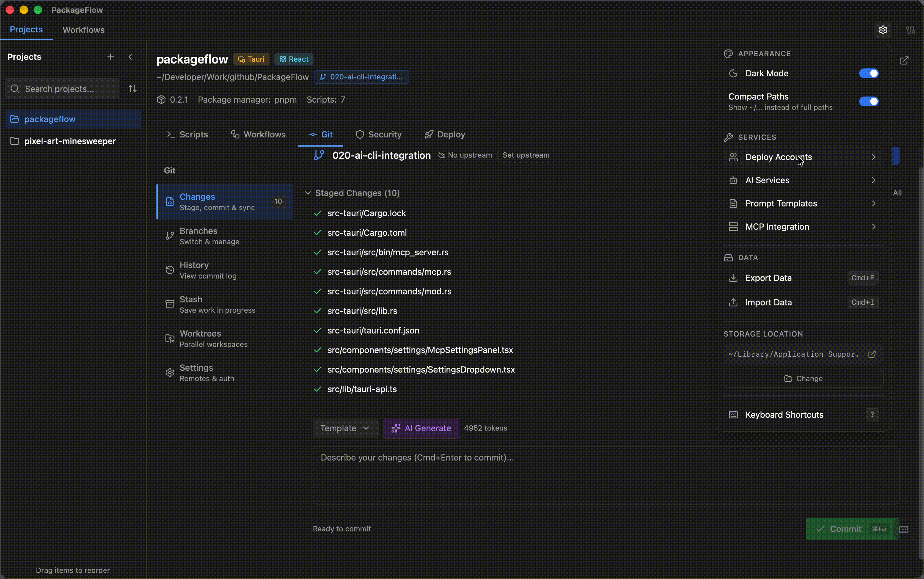924x579 pixels.
Task: Click Set upstream for the branch
Action: click(x=526, y=155)
